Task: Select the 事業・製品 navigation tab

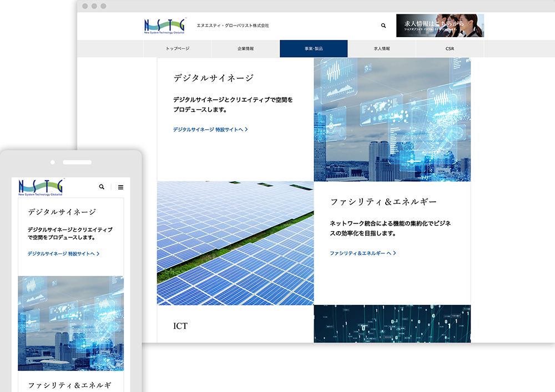Action: click(314, 49)
